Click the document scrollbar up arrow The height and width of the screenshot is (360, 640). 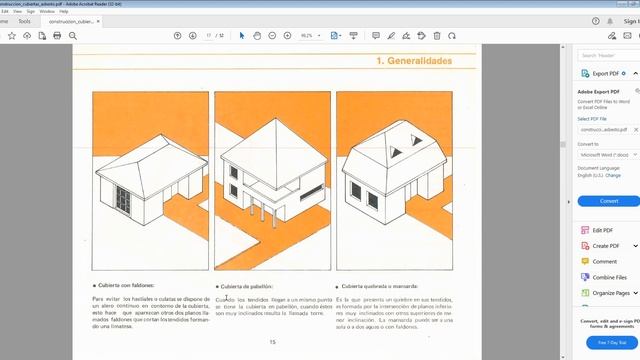563,47
